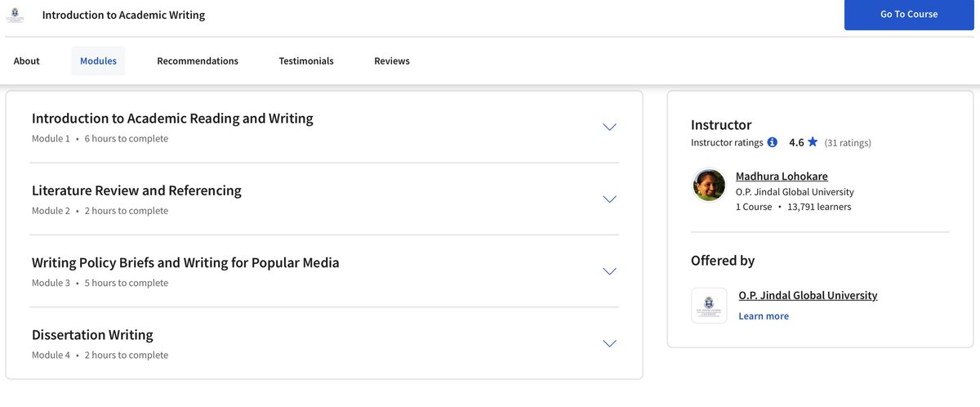Click the Dissertation Writing module title

pyautogui.click(x=92, y=335)
